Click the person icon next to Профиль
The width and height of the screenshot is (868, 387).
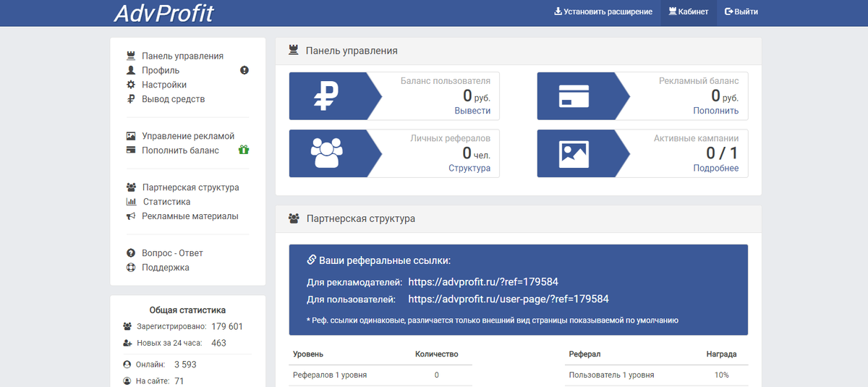(131, 70)
